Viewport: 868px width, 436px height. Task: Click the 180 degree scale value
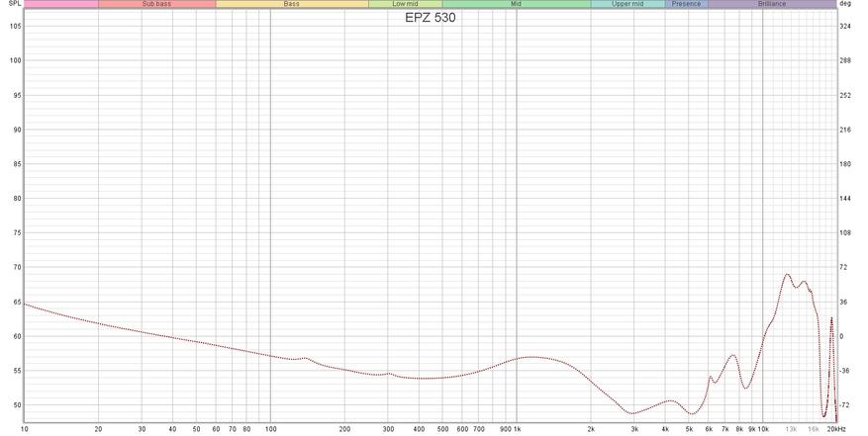[845, 164]
